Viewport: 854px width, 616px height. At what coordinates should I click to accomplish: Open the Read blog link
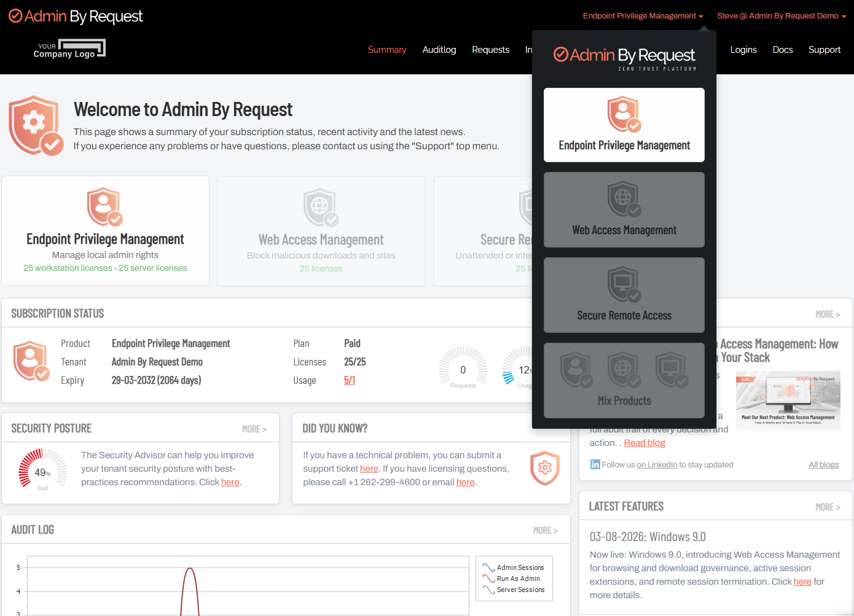644,443
